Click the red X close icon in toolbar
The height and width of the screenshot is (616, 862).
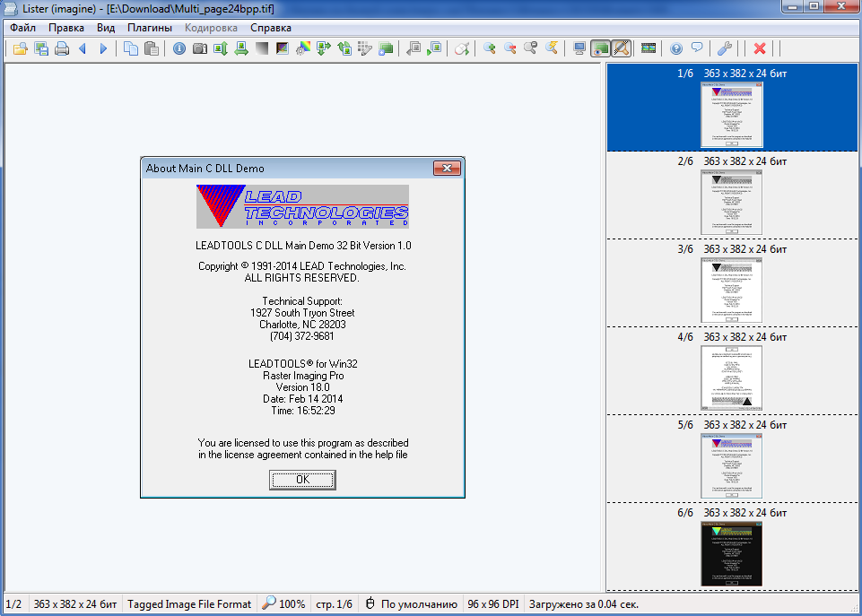tap(760, 49)
